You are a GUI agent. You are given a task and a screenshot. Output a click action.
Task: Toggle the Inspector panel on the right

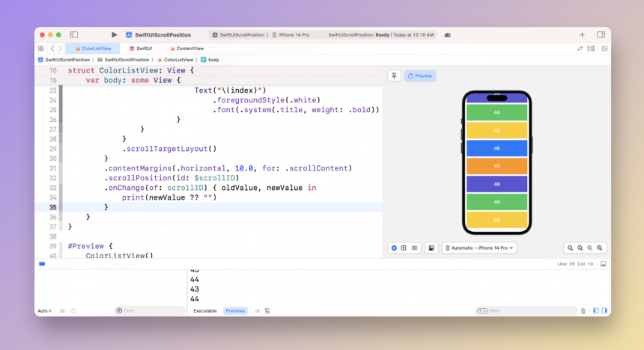point(601,34)
